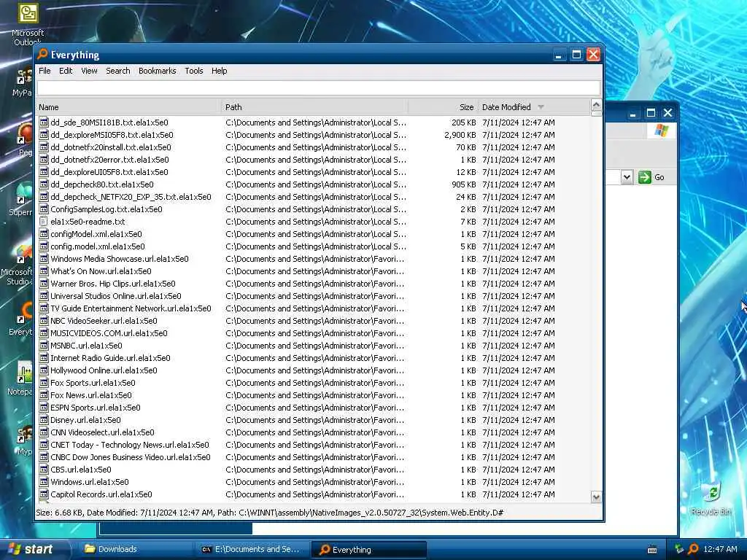The height and width of the screenshot is (560, 747).
Task: Select the file icon of ConfigSamplesLog.txt.ela1x5e0
Action: pyautogui.click(x=44, y=209)
